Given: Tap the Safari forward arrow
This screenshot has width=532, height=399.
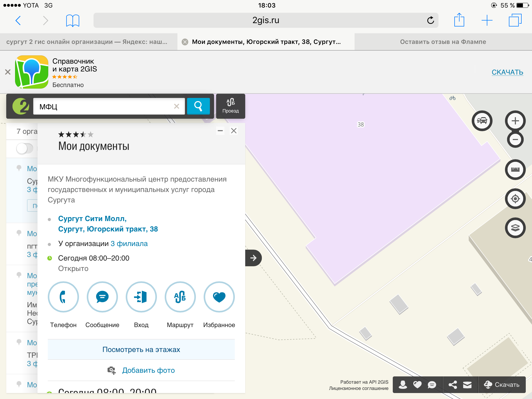Looking at the screenshot, I should tap(45, 20).
